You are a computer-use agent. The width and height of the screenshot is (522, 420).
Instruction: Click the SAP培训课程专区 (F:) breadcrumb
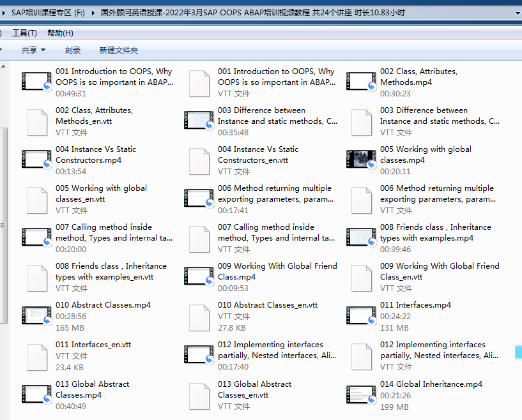click(x=48, y=13)
